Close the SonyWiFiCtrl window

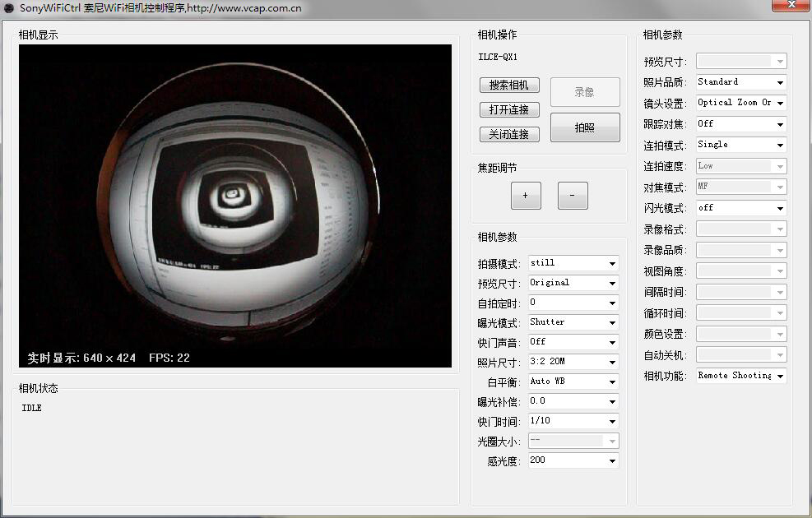(791, 6)
